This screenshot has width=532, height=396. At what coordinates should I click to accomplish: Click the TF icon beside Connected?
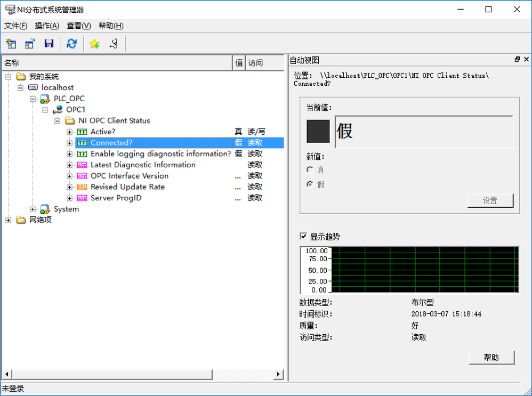(x=82, y=143)
